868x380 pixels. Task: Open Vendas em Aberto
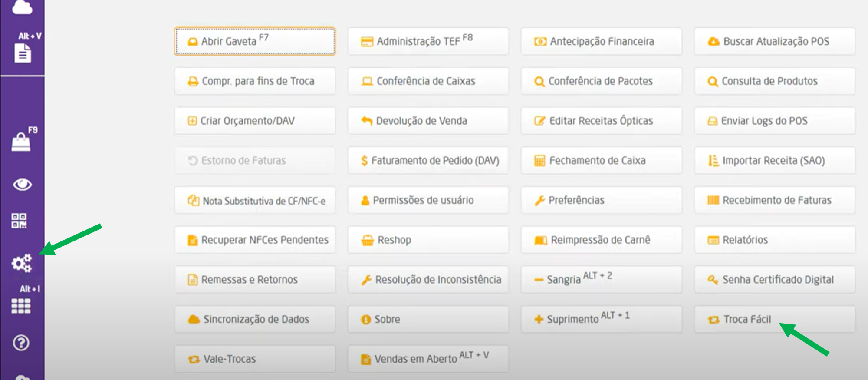tap(428, 359)
